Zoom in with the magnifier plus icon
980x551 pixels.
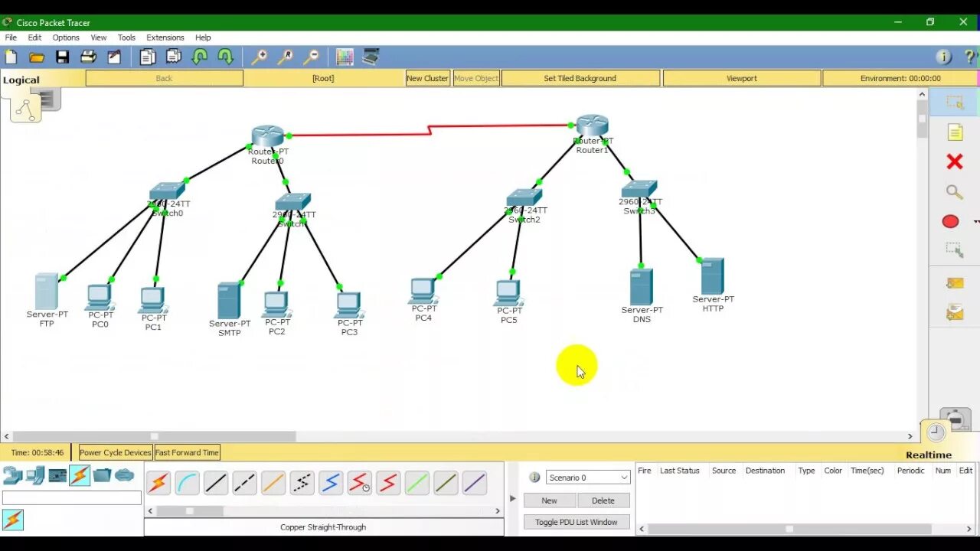coord(260,57)
